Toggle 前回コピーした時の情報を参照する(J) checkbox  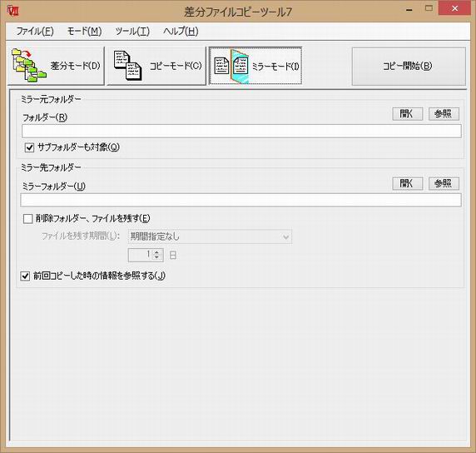25,276
